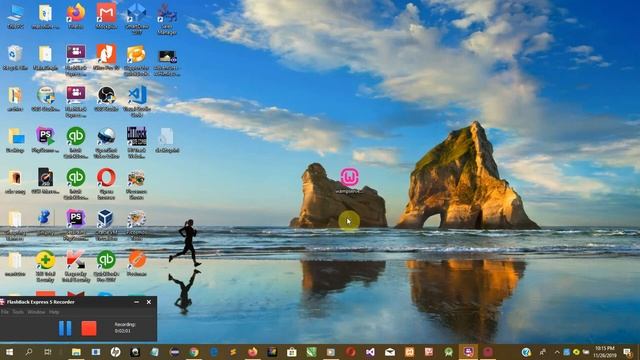Open Microsoft Store from the taskbar

coord(292,352)
